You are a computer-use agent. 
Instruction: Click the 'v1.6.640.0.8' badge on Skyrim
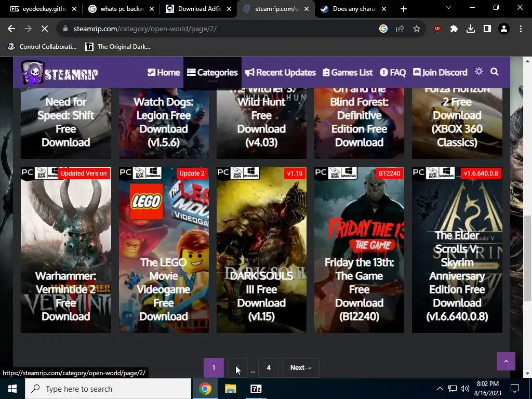coord(481,174)
